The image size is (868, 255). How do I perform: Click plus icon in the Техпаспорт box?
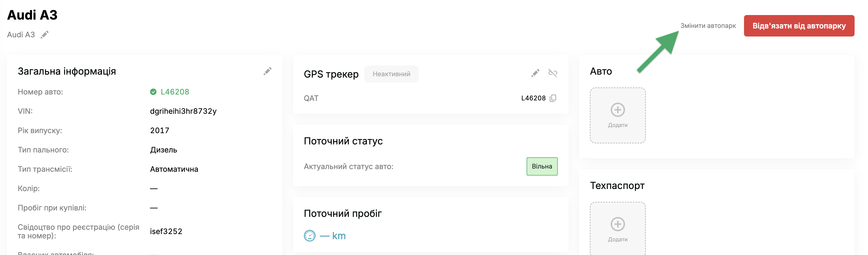click(618, 224)
